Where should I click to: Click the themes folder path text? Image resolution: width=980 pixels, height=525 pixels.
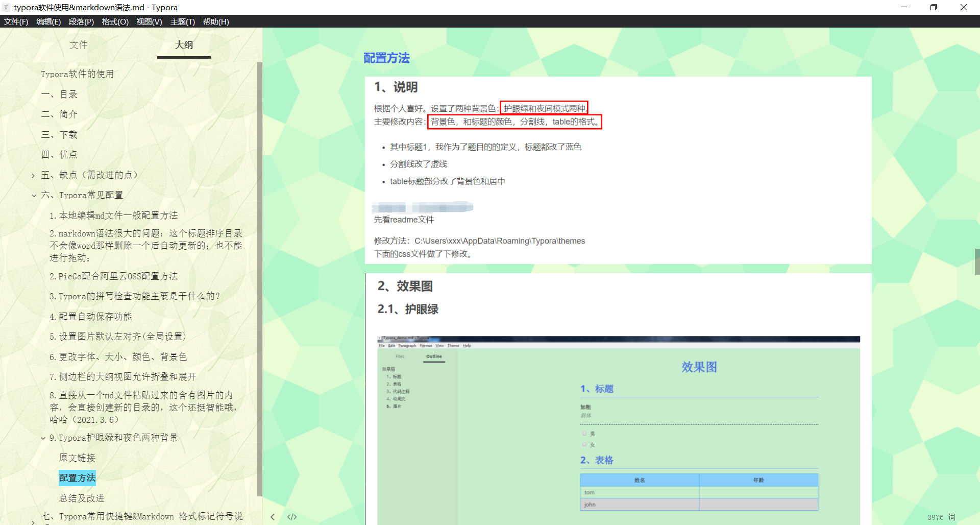click(500, 241)
